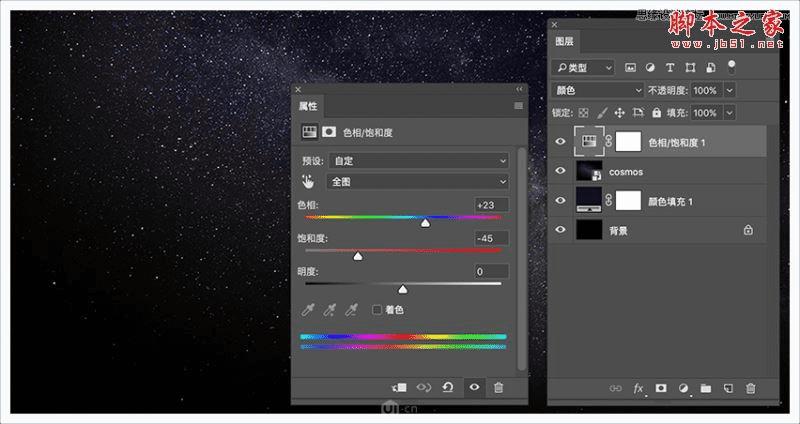Lock artboard nesting icon
Viewport: 800px width, 424px height.
coord(638,113)
